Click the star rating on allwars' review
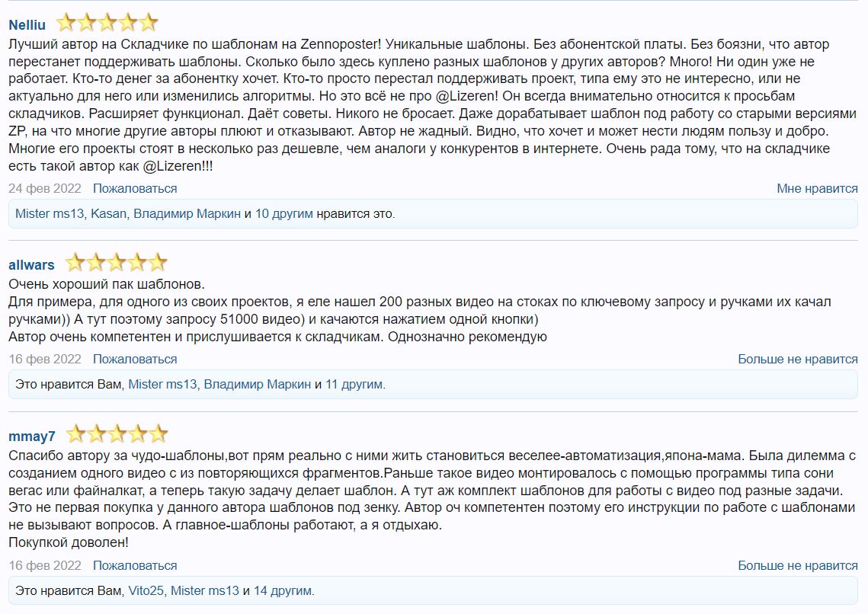 pos(116,264)
